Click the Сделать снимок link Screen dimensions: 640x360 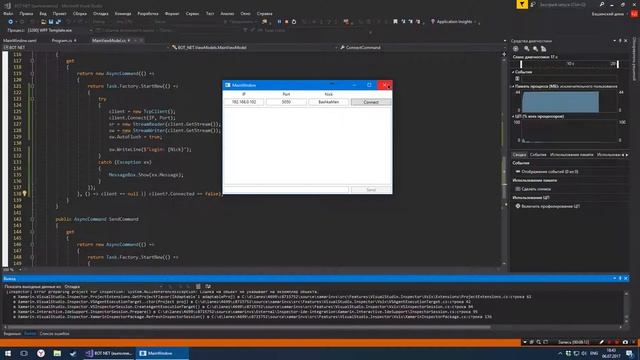(536, 189)
